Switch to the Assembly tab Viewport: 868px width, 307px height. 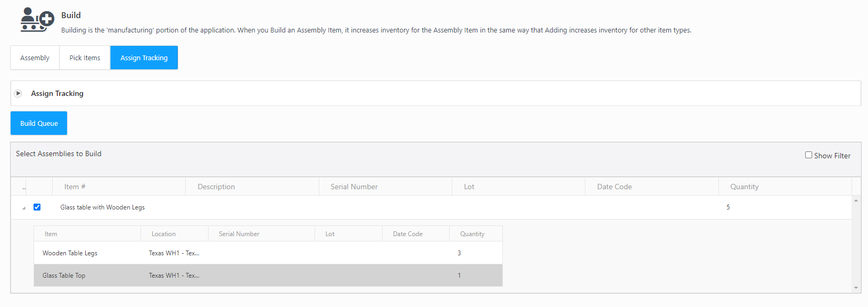pyautogui.click(x=35, y=58)
